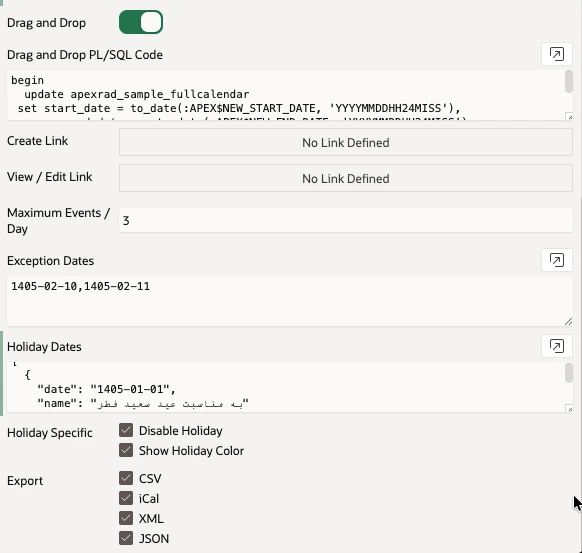Uncheck Disable Holiday checkbox
Image resolution: width=582 pixels, height=553 pixels.
(126, 430)
